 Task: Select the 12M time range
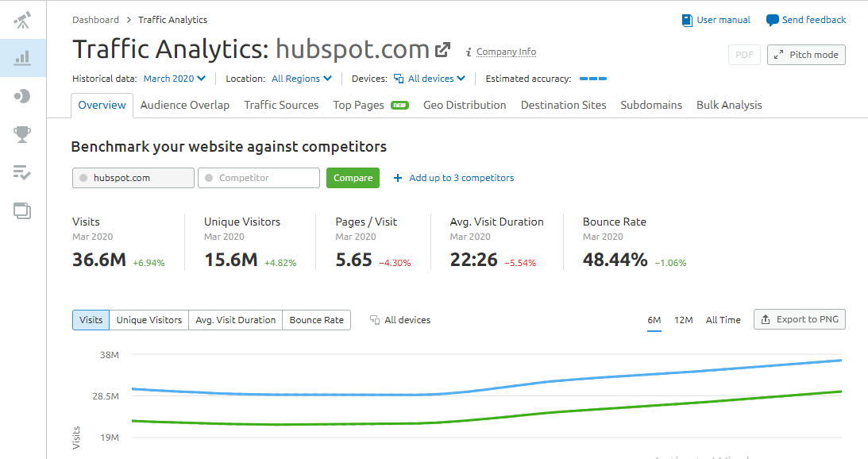[684, 320]
